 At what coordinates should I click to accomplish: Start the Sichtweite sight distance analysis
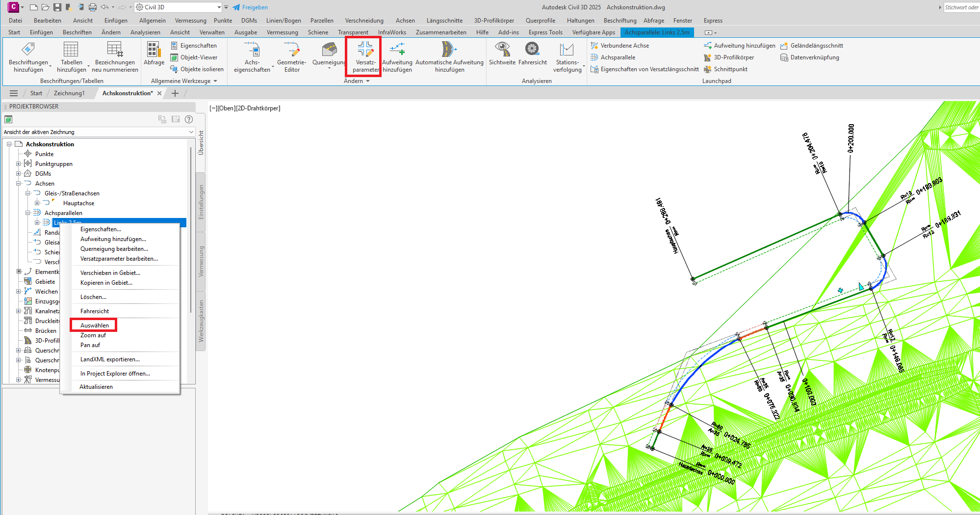coord(502,54)
